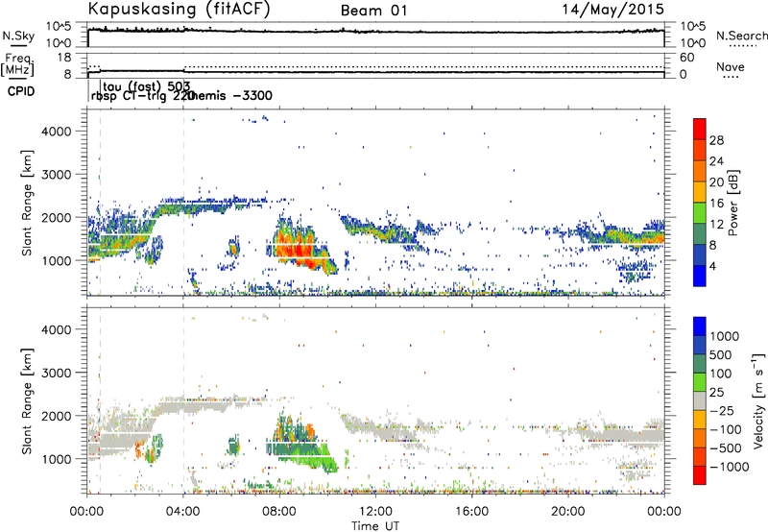Click the '12:00' time axis label
768x532 pixels.
tap(375, 512)
